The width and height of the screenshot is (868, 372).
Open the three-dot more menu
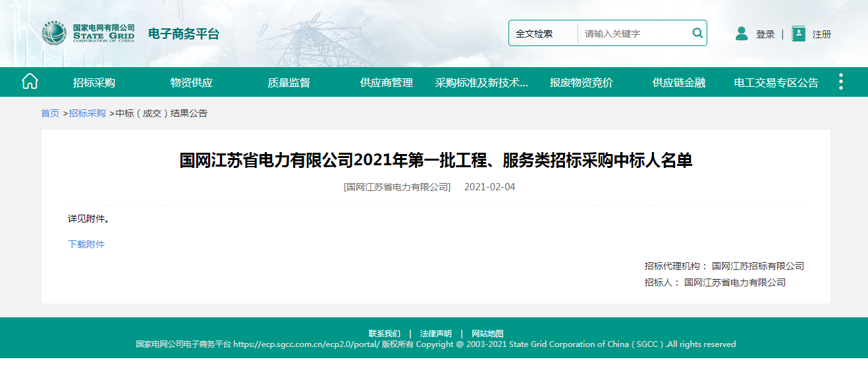pos(840,82)
